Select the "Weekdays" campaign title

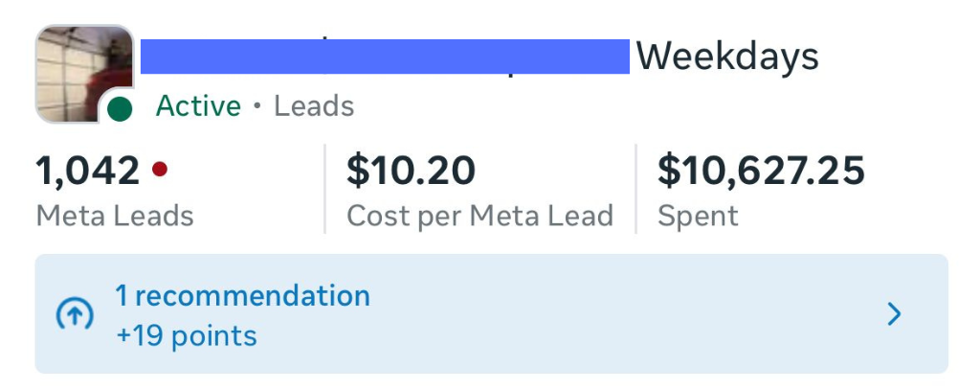tap(727, 57)
